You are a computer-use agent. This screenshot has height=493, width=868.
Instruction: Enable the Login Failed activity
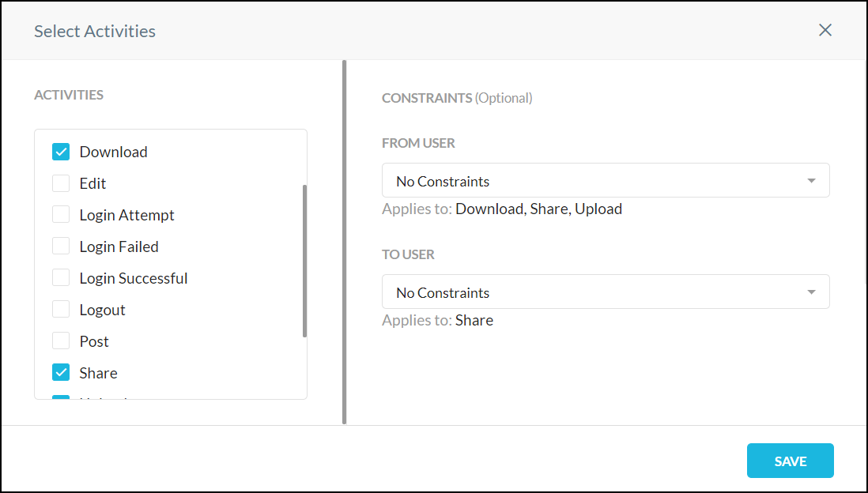click(x=61, y=246)
